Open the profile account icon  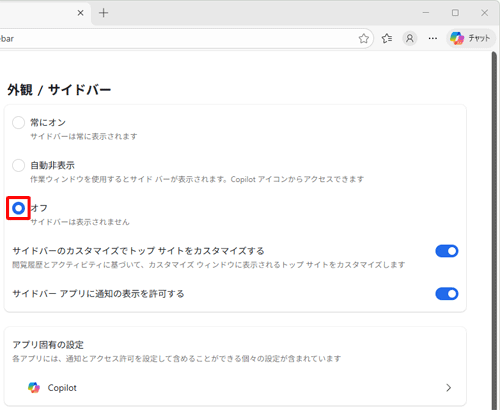410,39
